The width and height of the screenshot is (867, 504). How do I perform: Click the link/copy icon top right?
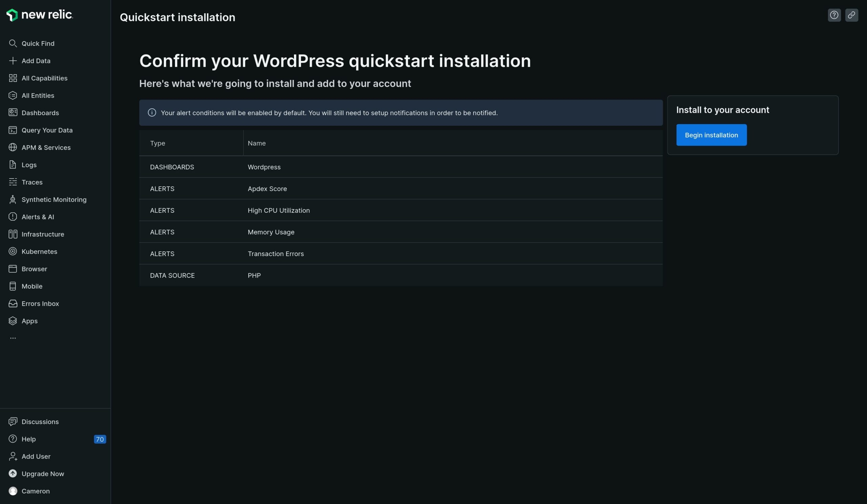coord(851,15)
